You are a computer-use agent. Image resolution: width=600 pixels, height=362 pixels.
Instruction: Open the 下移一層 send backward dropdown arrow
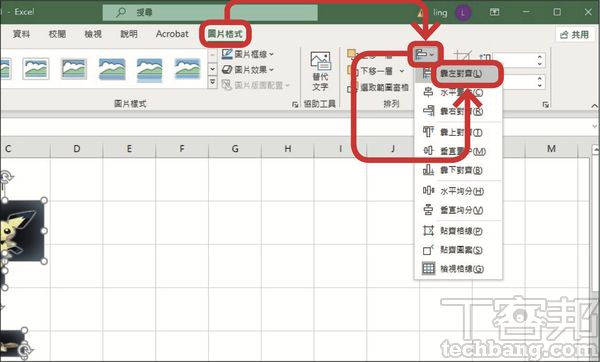[402, 71]
